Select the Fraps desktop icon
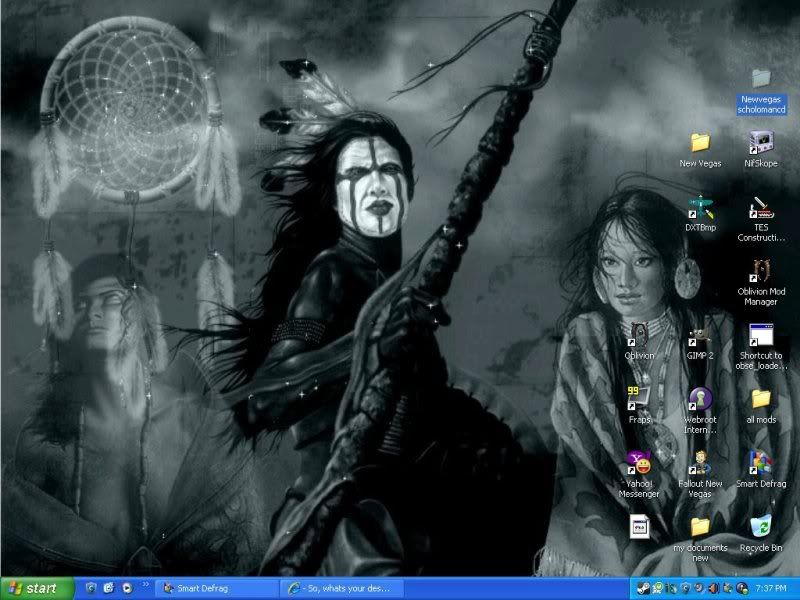The width and height of the screenshot is (800, 600). 639,399
